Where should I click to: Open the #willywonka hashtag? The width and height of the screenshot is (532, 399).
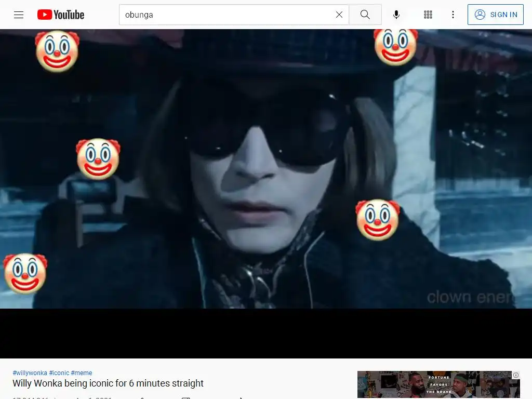pos(30,373)
